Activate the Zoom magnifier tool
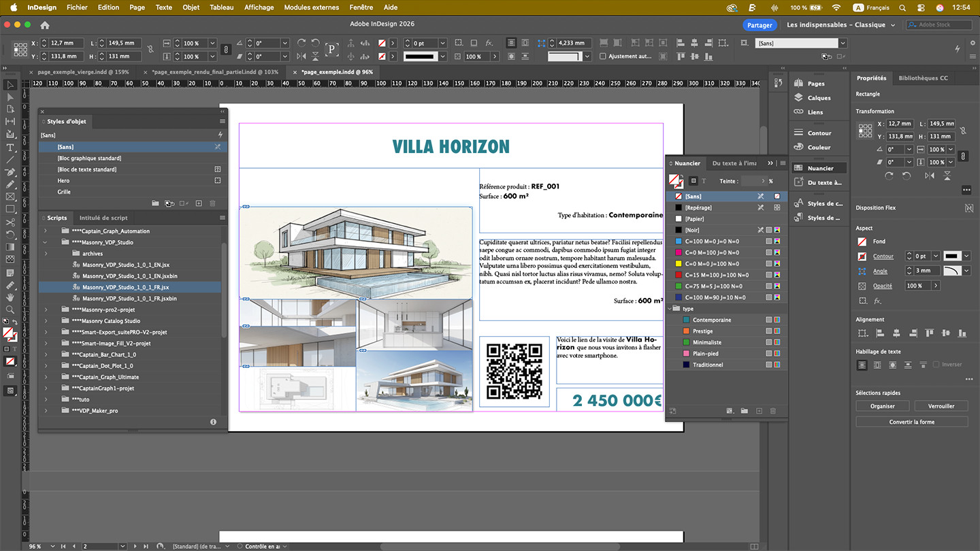The width and height of the screenshot is (980, 551). pyautogui.click(x=10, y=310)
